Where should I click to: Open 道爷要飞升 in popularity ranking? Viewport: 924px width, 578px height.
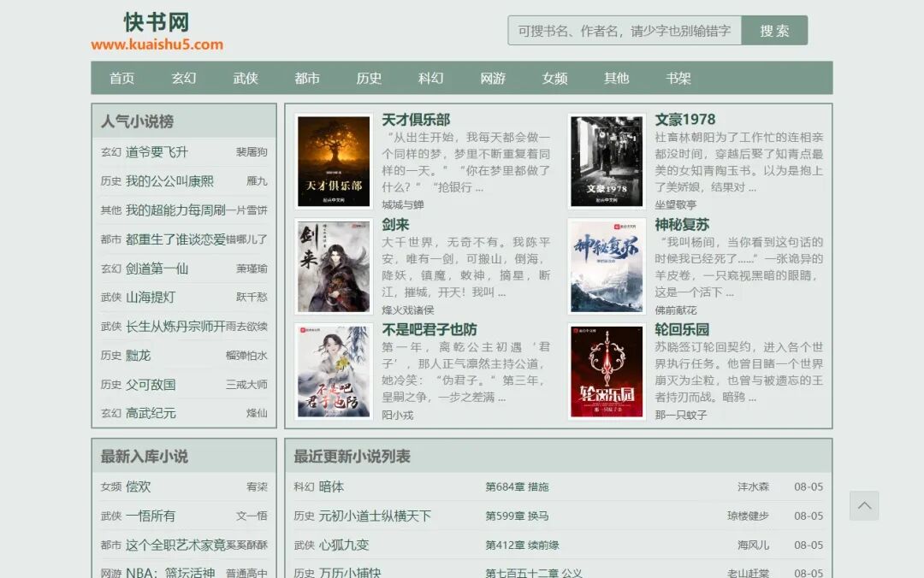(157, 152)
